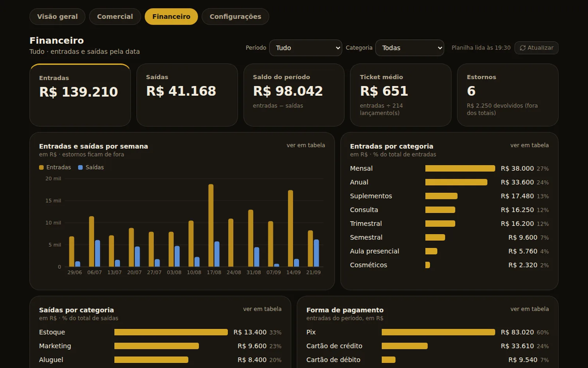Click the 06/07 saídas blue bar
Image resolution: width=588 pixels, height=368 pixels.
(x=97, y=253)
